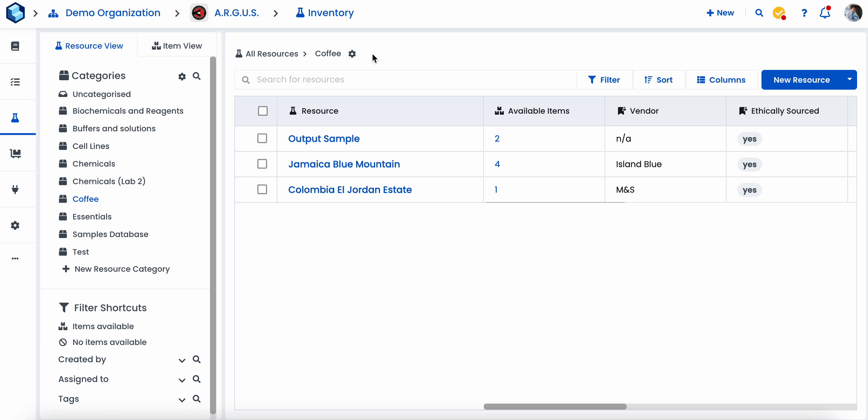Viewport: 868px width, 420px height.
Task: Open Categories settings gear icon
Action: (x=182, y=77)
